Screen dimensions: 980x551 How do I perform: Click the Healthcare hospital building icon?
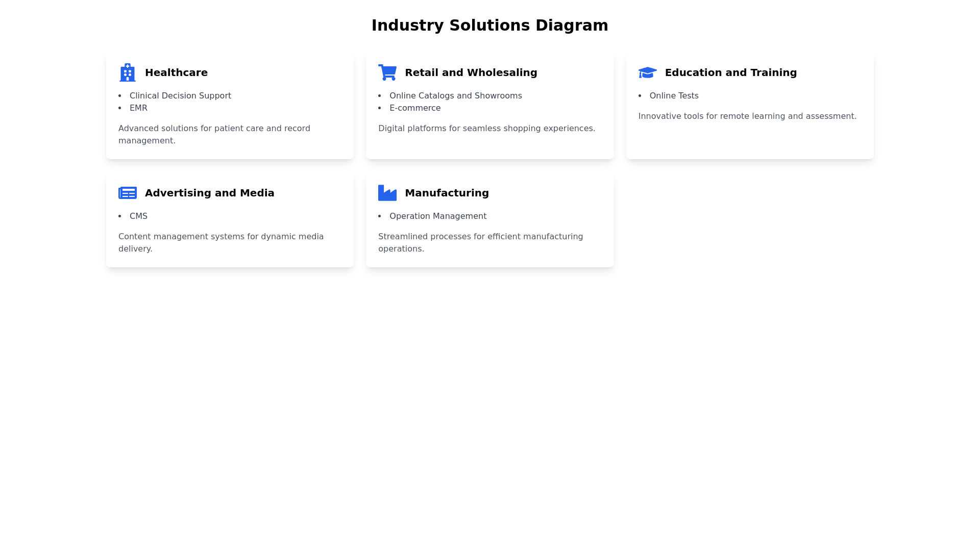127,72
